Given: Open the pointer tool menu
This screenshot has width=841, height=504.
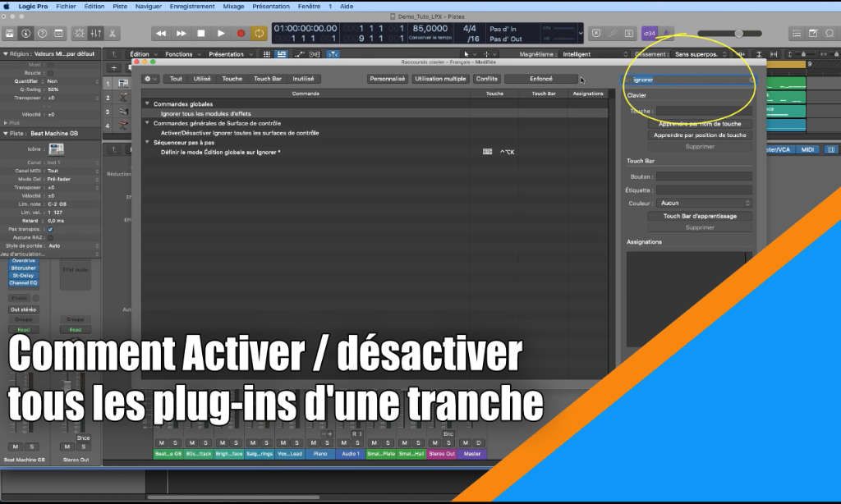Looking at the screenshot, I should click(469, 54).
